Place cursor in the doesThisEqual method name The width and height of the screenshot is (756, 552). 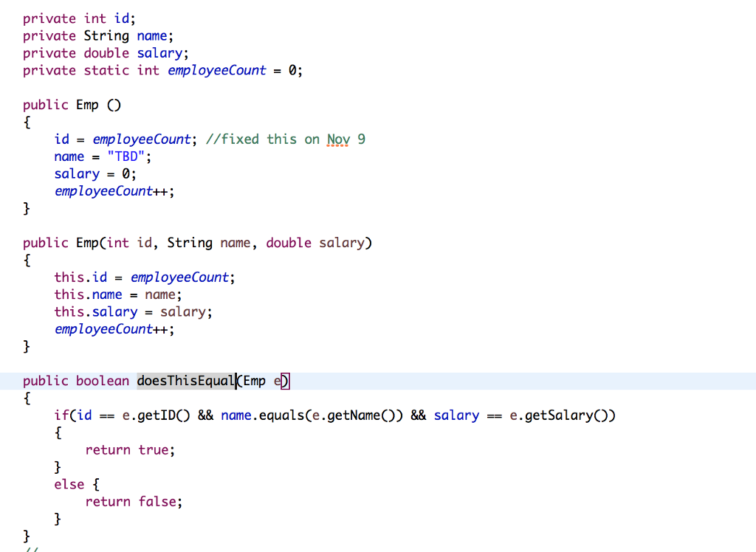click(183, 381)
